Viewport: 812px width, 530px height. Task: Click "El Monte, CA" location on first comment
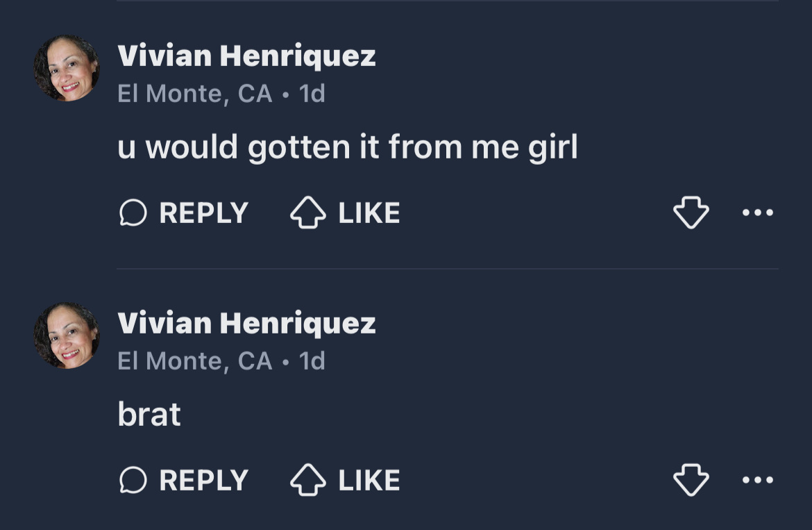click(x=195, y=94)
